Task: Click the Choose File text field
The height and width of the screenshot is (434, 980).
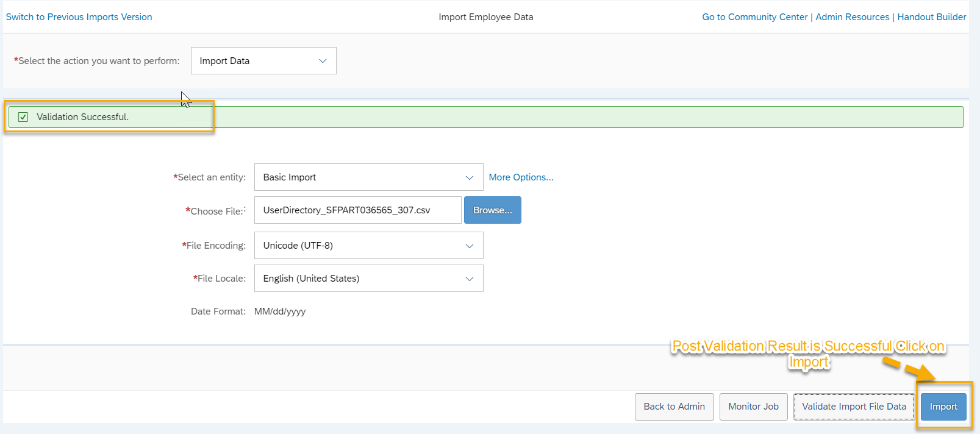Action: click(357, 210)
